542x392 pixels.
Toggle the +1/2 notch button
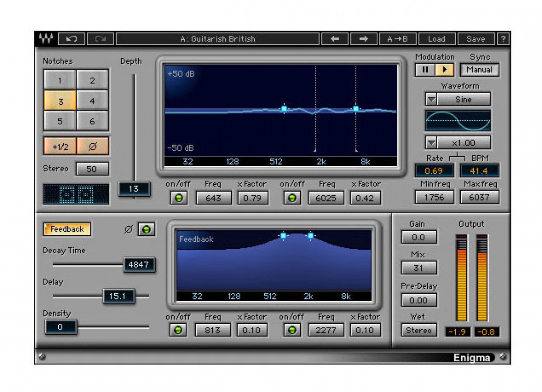[x=60, y=146]
